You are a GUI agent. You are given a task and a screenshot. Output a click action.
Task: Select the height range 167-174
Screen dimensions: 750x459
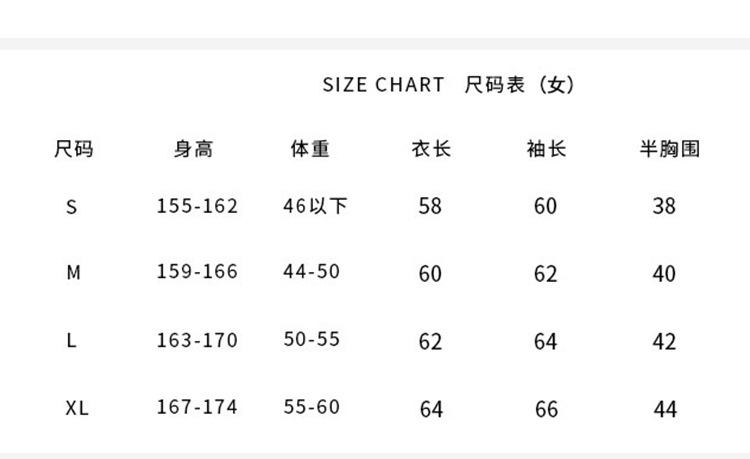[197, 407]
